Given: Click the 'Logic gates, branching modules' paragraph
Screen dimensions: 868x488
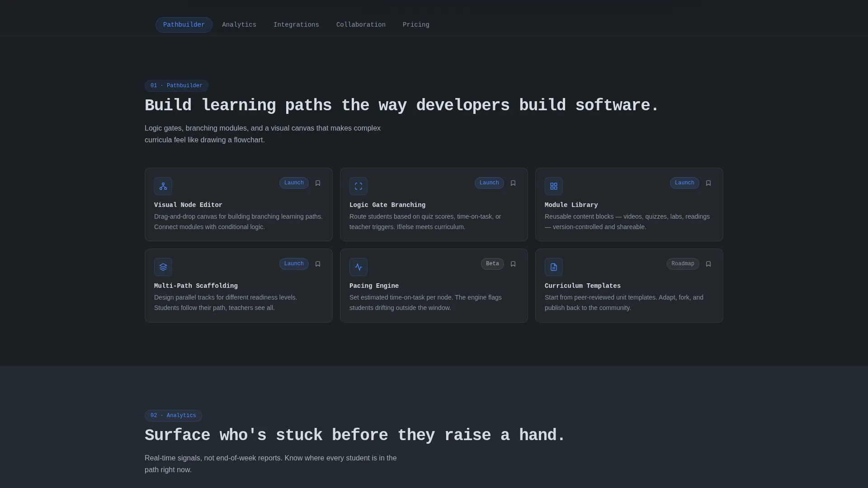Looking at the screenshot, I should point(263,134).
